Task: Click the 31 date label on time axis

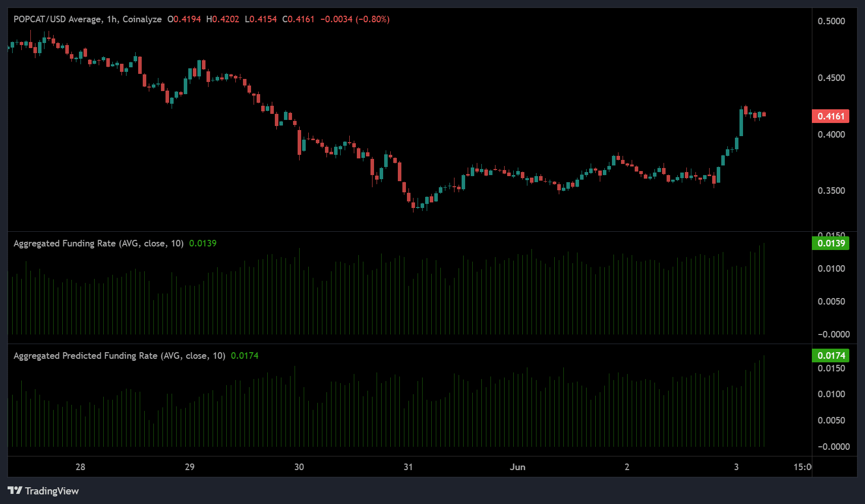Action: coord(408,467)
